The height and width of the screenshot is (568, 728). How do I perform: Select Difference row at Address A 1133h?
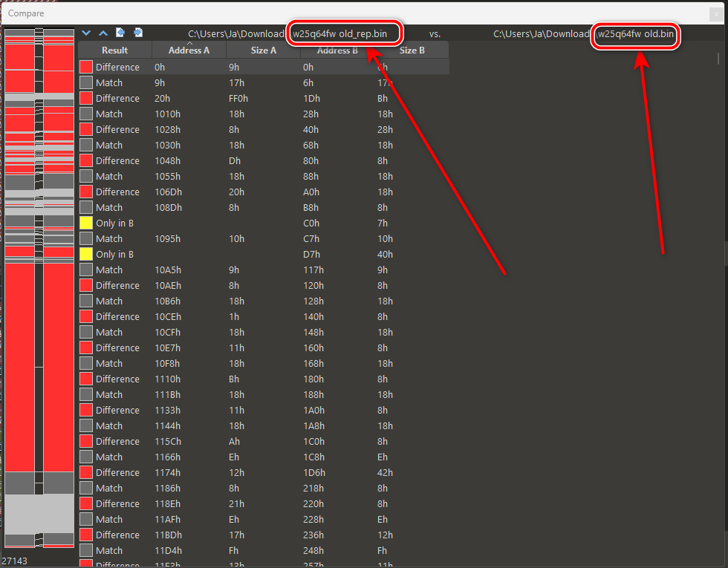tap(264, 410)
